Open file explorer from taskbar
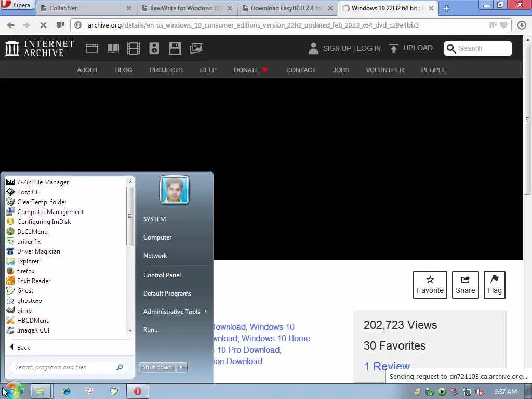This screenshot has height=399, width=532. pyautogui.click(x=41, y=391)
